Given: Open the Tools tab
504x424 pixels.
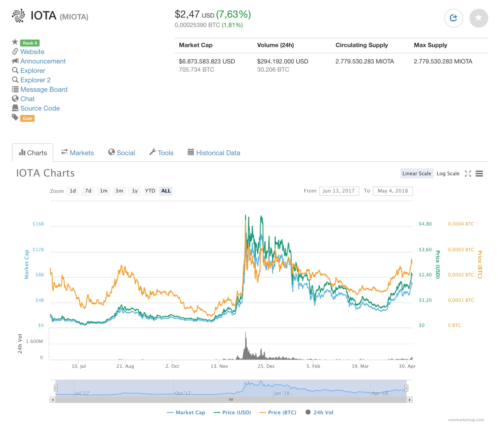Looking at the screenshot, I should [161, 153].
